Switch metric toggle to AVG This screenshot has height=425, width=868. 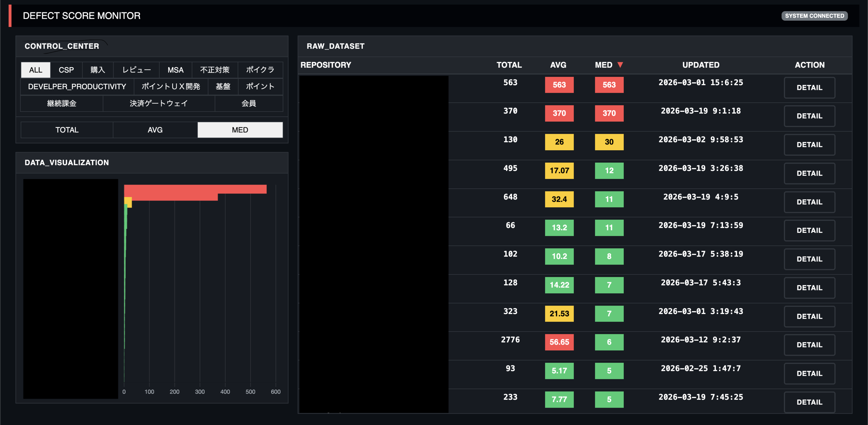pyautogui.click(x=155, y=130)
